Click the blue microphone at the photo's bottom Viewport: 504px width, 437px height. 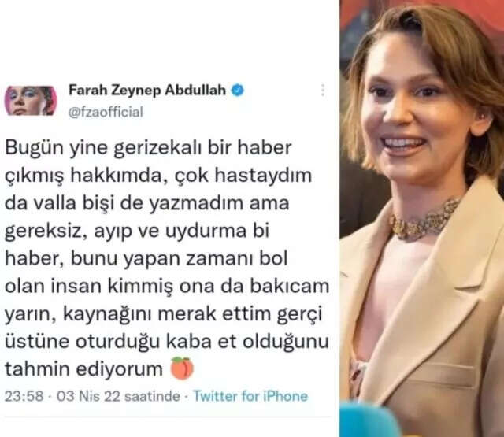369,420
